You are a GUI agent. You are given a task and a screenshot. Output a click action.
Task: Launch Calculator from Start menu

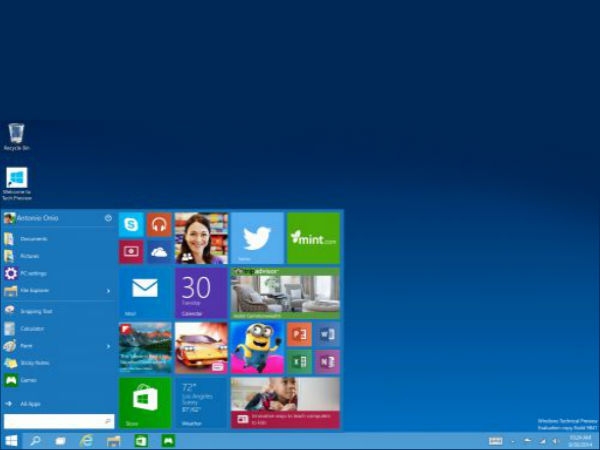click(x=59, y=328)
